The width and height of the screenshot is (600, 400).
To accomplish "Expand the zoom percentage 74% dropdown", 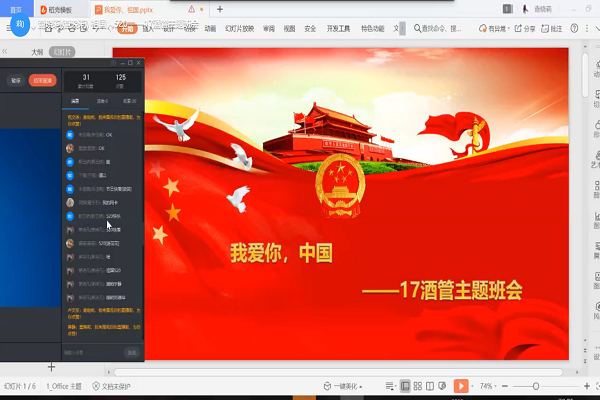I will pyautogui.click(x=490, y=386).
